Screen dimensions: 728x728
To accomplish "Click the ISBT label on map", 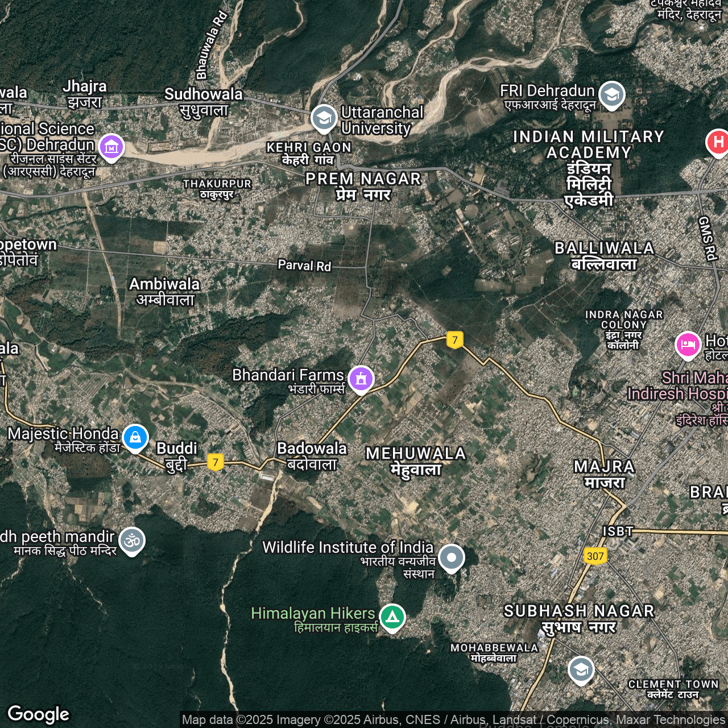I will (618, 531).
